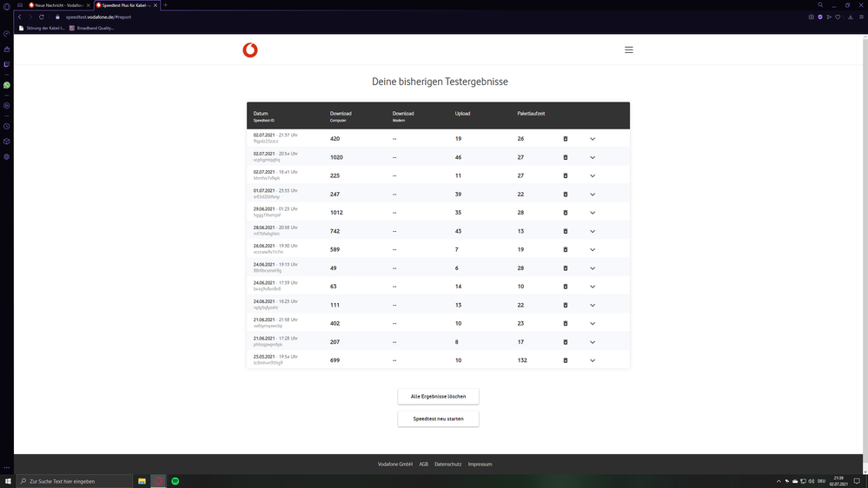Screen dimensions: 868x488
Task: Click Speedtest neu starten button
Action: (x=438, y=419)
